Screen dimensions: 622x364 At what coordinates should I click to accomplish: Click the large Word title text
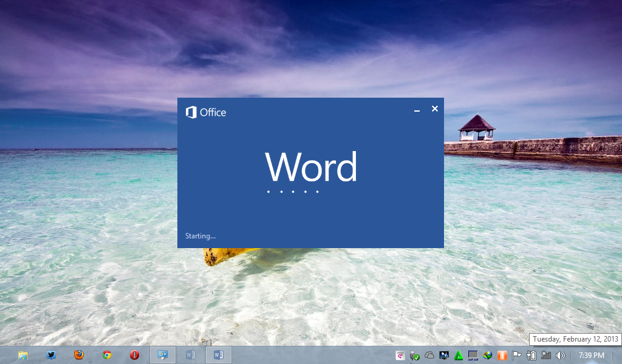pos(311,167)
